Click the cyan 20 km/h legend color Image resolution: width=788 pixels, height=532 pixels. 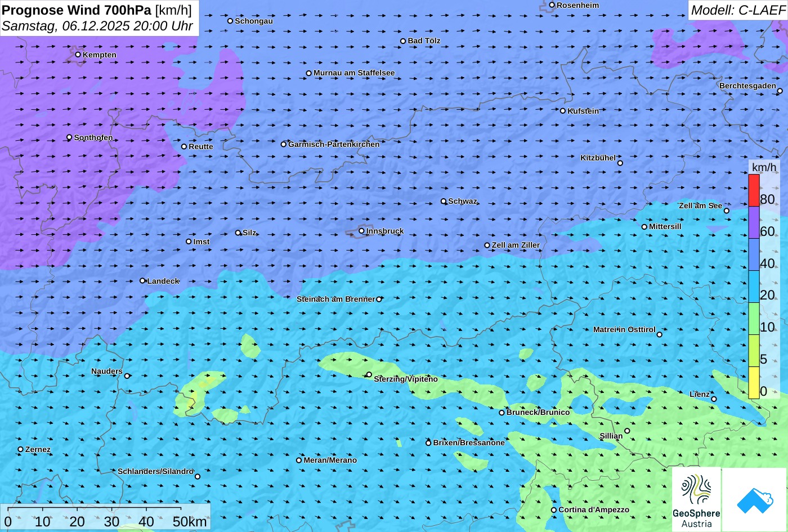tap(754, 287)
